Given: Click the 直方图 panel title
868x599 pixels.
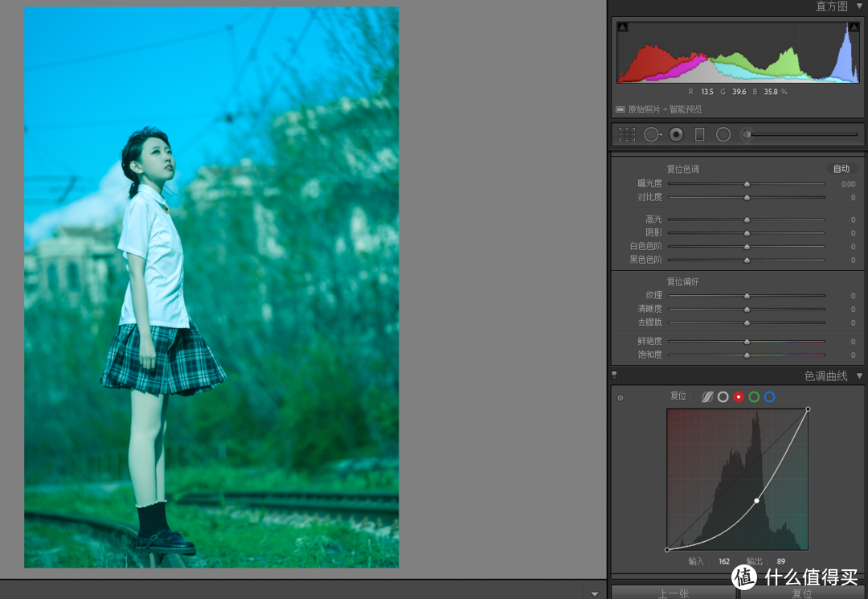Looking at the screenshot, I should click(832, 6).
